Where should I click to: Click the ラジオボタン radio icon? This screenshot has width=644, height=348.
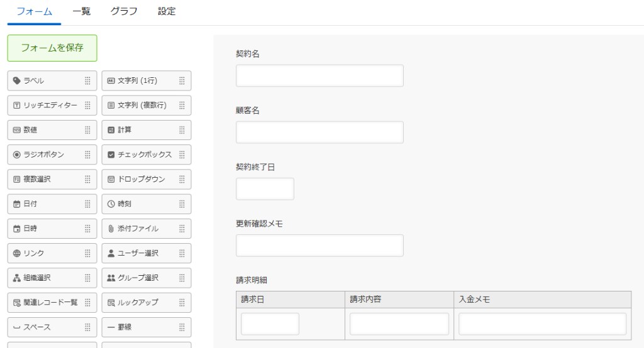tap(17, 155)
